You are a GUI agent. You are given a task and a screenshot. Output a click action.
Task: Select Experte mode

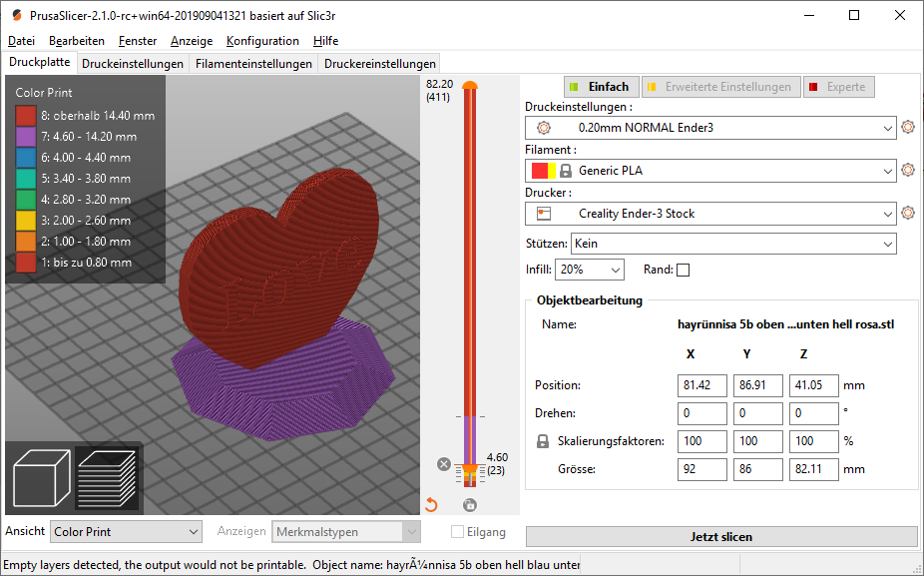(x=838, y=87)
